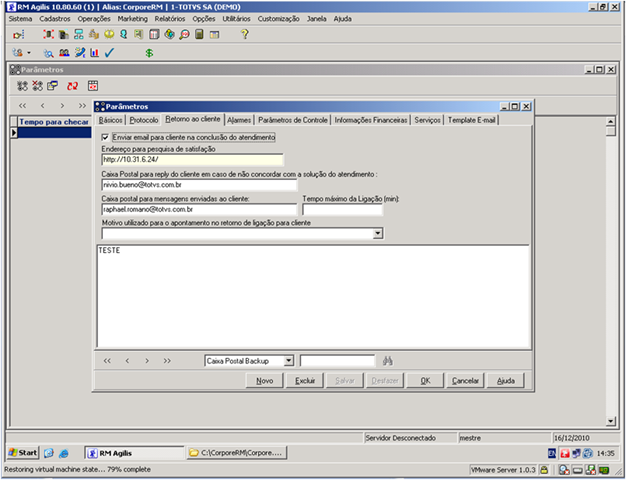Screen dimensions: 626x480
Task: Open the Relatórios menu
Action: tap(170, 19)
